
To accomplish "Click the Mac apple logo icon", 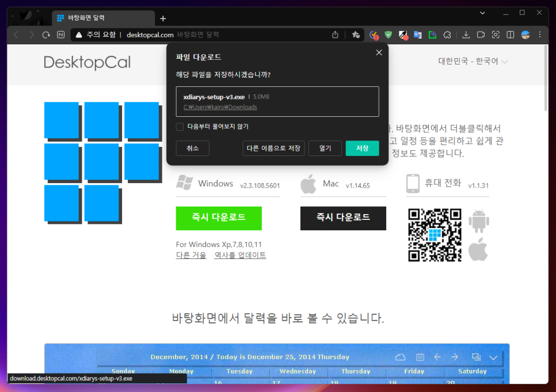I will pos(308,184).
